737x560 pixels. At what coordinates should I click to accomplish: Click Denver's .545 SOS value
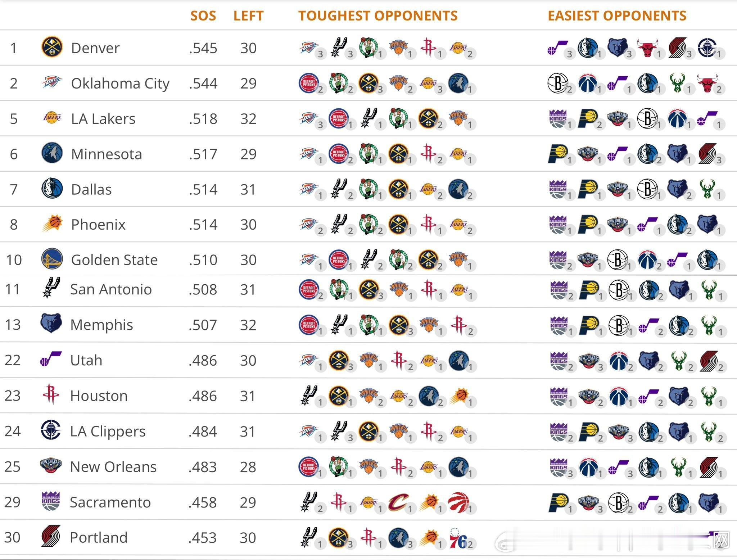click(203, 48)
